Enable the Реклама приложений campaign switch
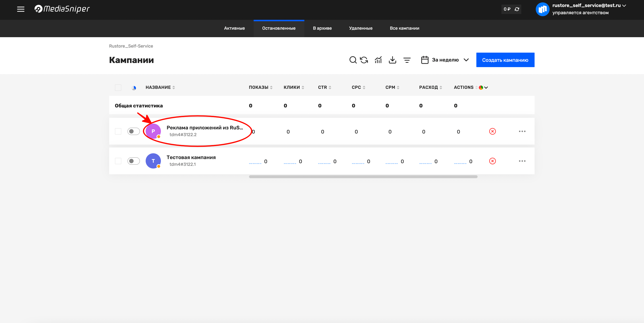 coord(134,131)
